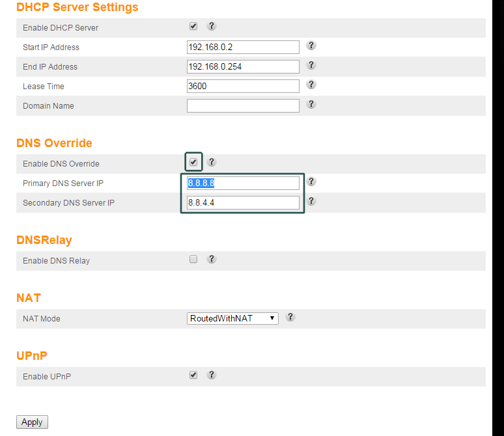Focus the End IP Address input
Viewport: 504px width, 436px height.
click(x=243, y=66)
